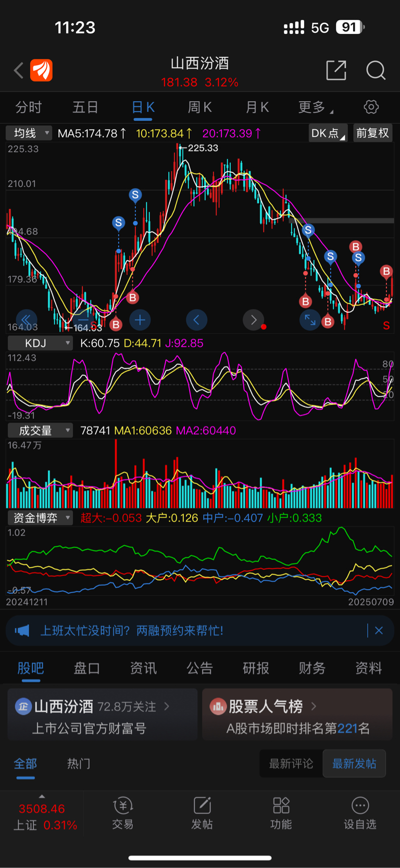The height and width of the screenshot is (868, 400).
Task: Open the KDJ indicator dropdown
Action: pyautogui.click(x=40, y=343)
